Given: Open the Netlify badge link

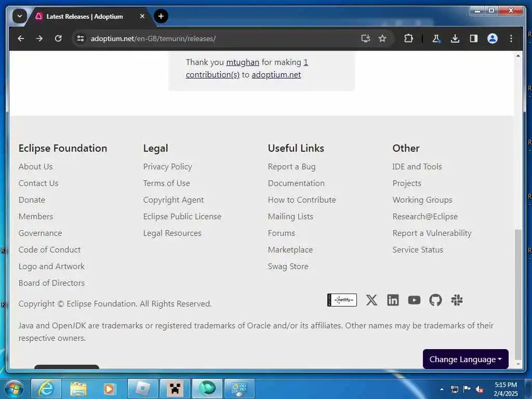Looking at the screenshot, I should 342,300.
